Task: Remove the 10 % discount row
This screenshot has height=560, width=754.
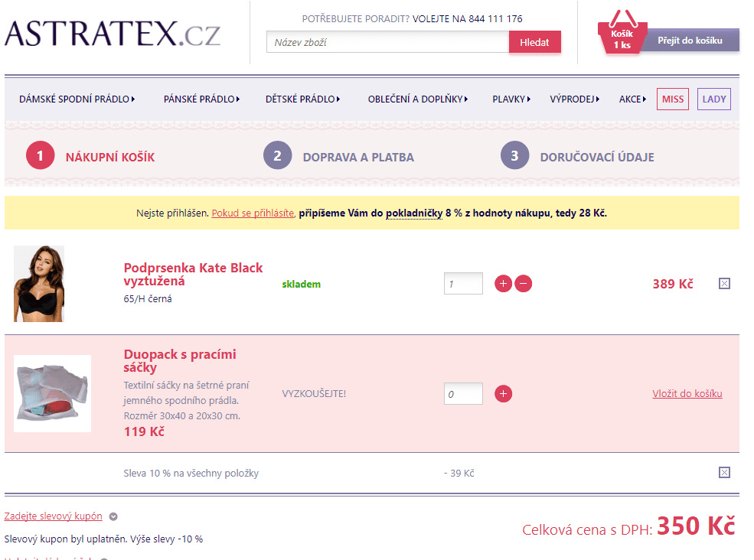Action: click(x=724, y=473)
